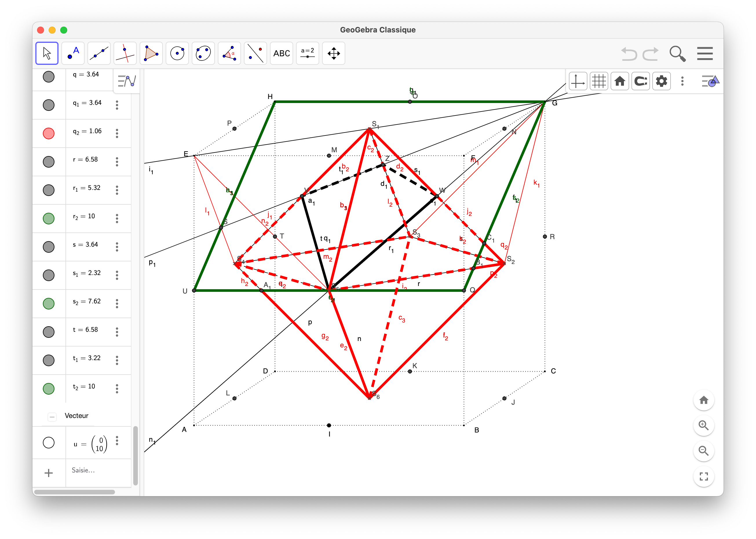Select the Slider tool
This screenshot has width=756, height=539.
click(307, 53)
